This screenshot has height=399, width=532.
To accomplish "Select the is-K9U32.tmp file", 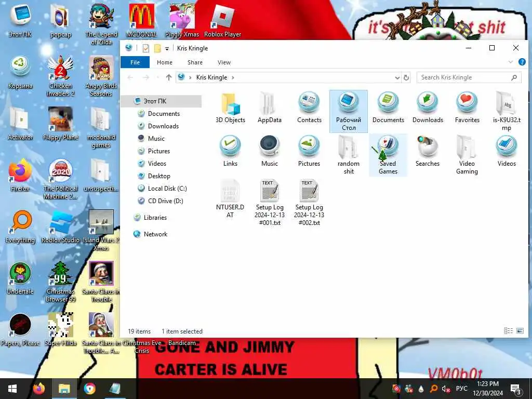I will [507, 111].
